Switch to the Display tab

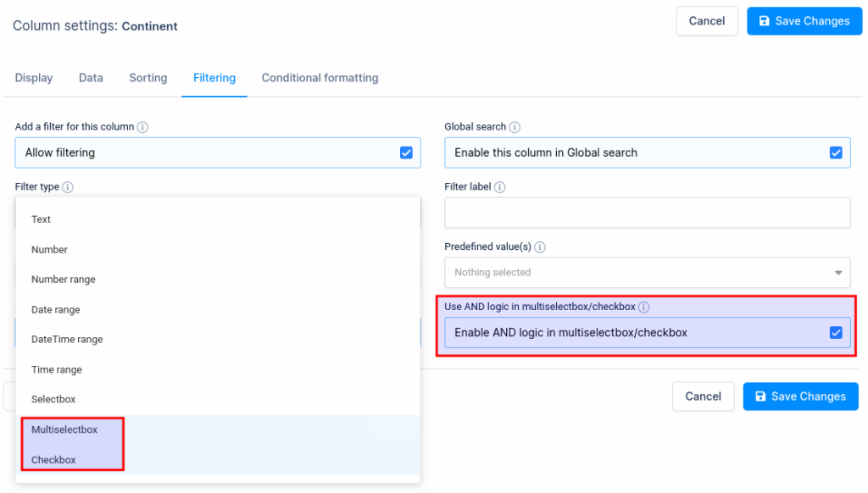point(33,77)
